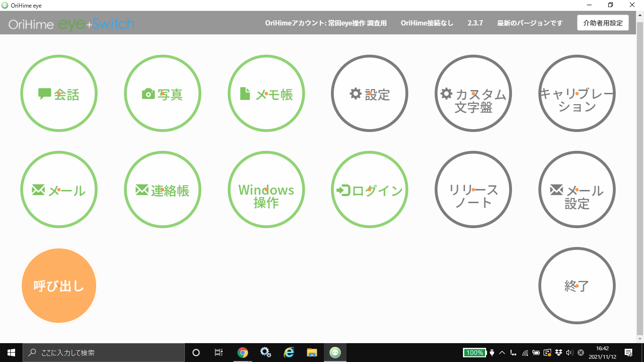Open the カスタム文字盤 circle
644x362 pixels.
[473, 94]
